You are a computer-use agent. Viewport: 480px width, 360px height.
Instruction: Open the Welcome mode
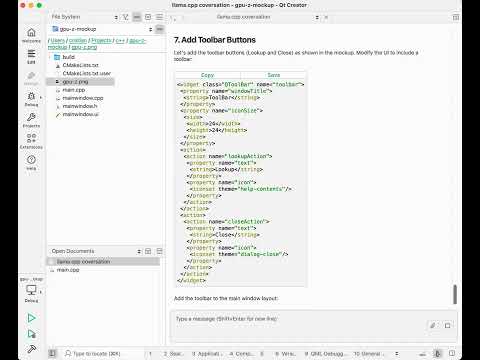pos(31,35)
